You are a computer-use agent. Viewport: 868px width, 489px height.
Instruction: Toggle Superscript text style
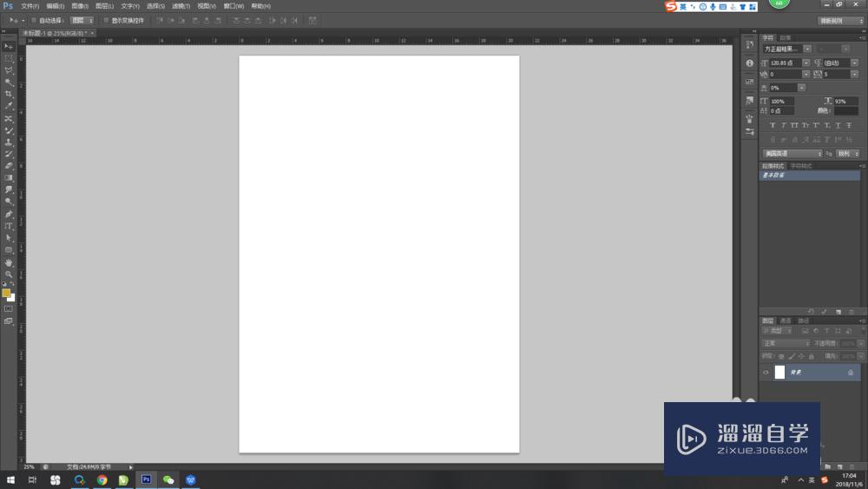[x=816, y=125]
